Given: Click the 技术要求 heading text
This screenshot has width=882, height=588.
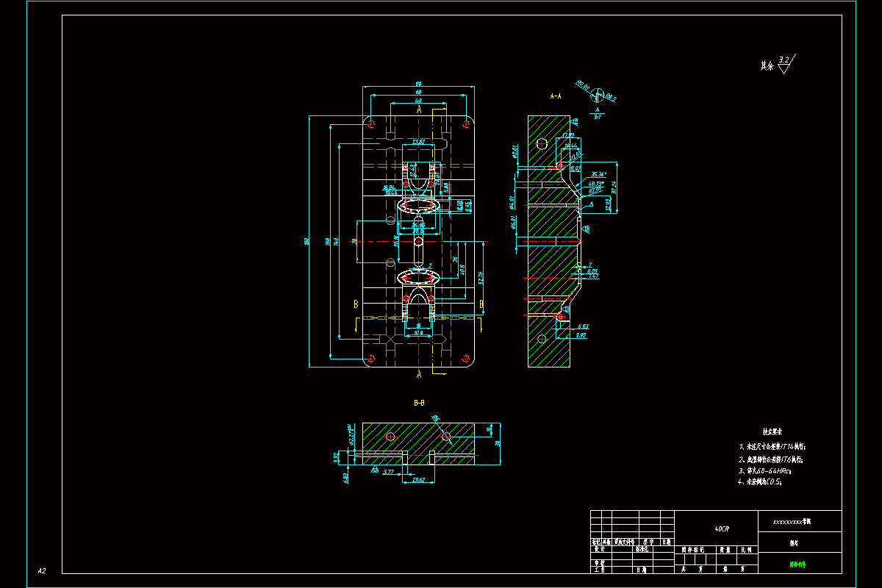Looking at the screenshot, I should 772,433.
